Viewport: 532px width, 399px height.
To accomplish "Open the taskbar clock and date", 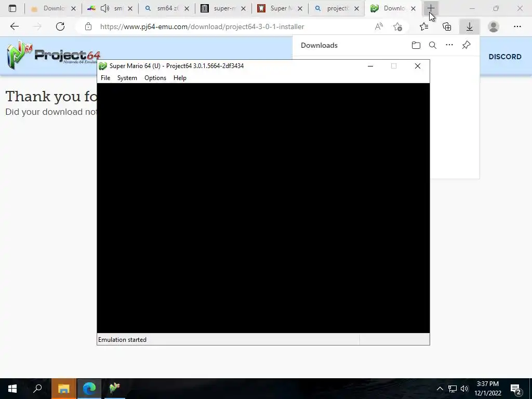I will (x=487, y=389).
